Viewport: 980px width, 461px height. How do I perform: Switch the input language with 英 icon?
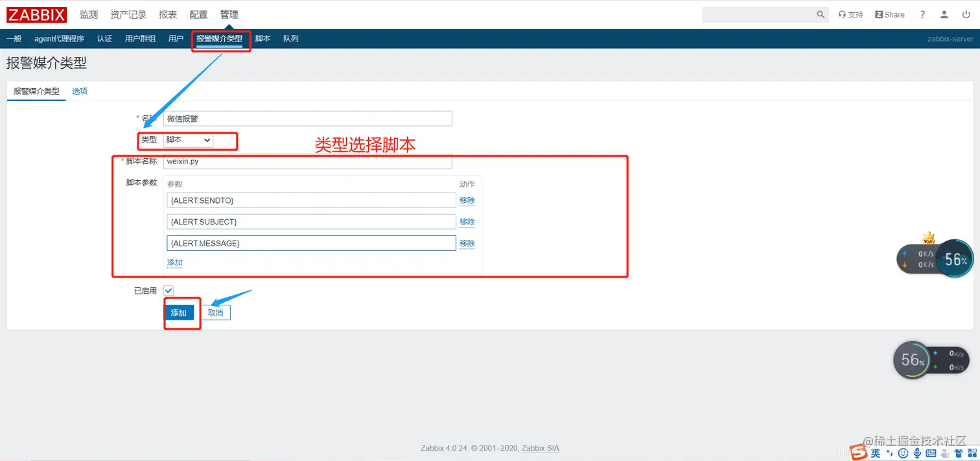point(876,453)
